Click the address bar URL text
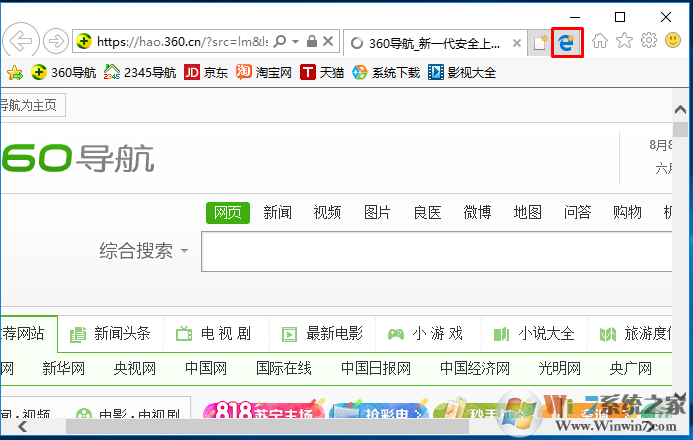The height and width of the screenshot is (440, 693). click(x=182, y=42)
